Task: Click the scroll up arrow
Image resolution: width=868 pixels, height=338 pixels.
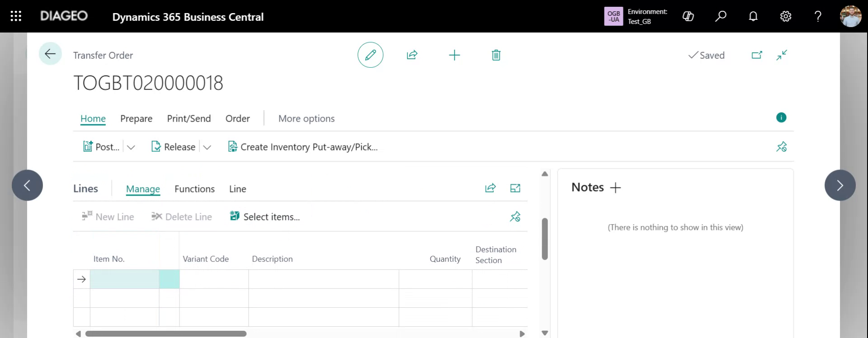Action: click(545, 174)
